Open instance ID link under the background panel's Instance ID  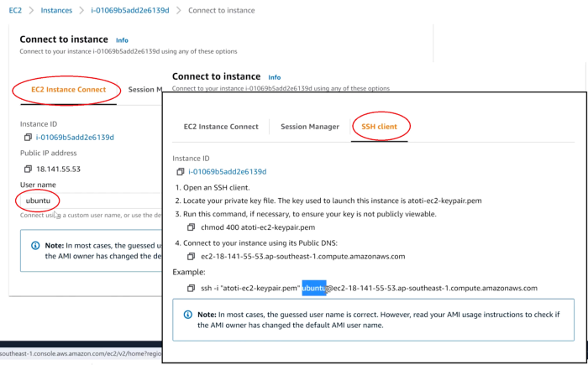(x=75, y=138)
